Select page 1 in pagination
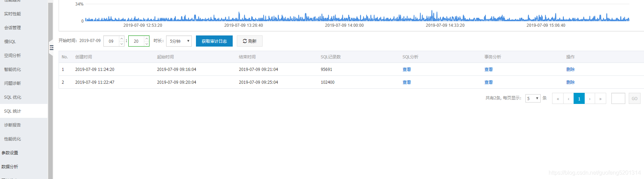644x179 pixels. [x=579, y=98]
